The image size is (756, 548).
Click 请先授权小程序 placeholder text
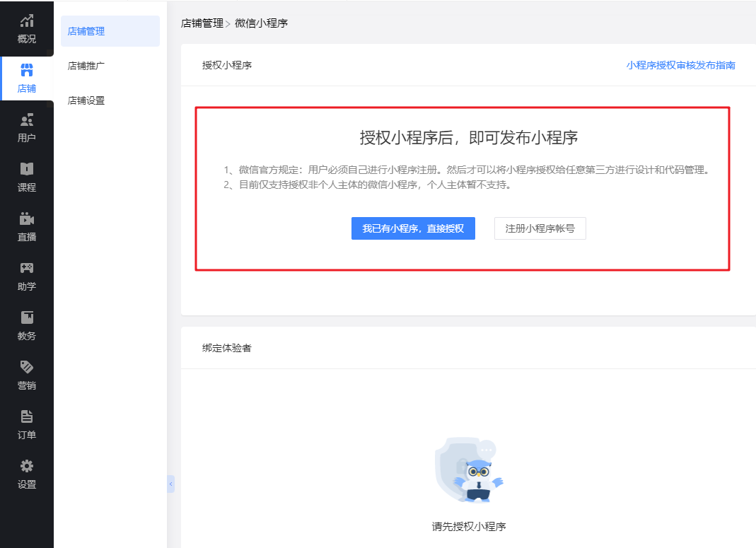click(x=469, y=526)
